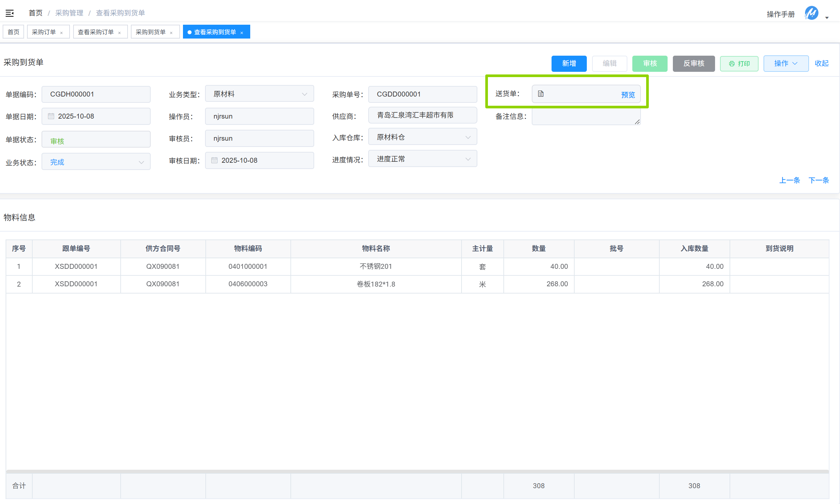Viewport: 840px width, 504px height.
Task: Click the 预览 link in 送货单 field
Action: pyautogui.click(x=628, y=95)
